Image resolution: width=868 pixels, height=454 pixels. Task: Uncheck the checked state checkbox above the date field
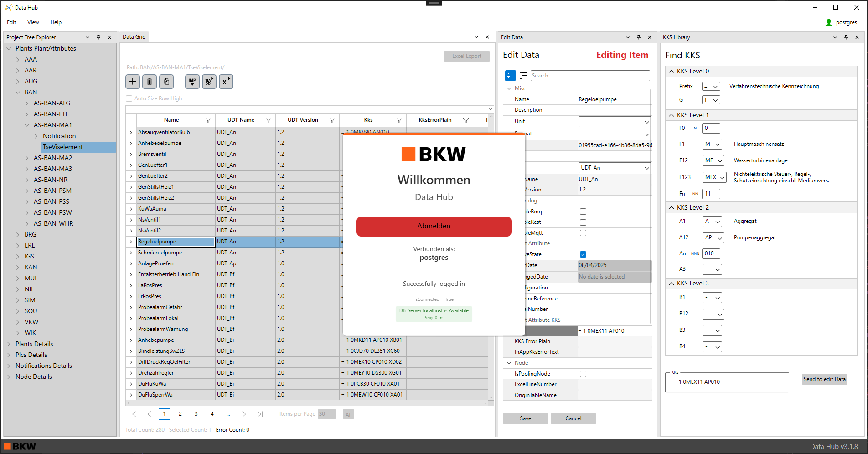(583, 254)
